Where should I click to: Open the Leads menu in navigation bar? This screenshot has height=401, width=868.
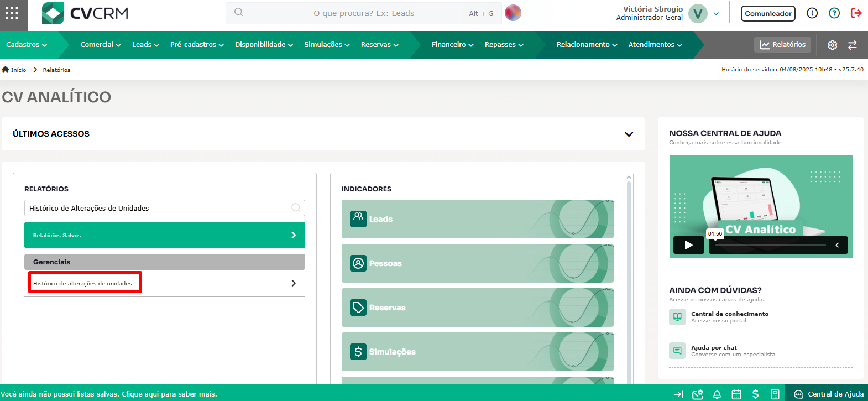click(145, 45)
